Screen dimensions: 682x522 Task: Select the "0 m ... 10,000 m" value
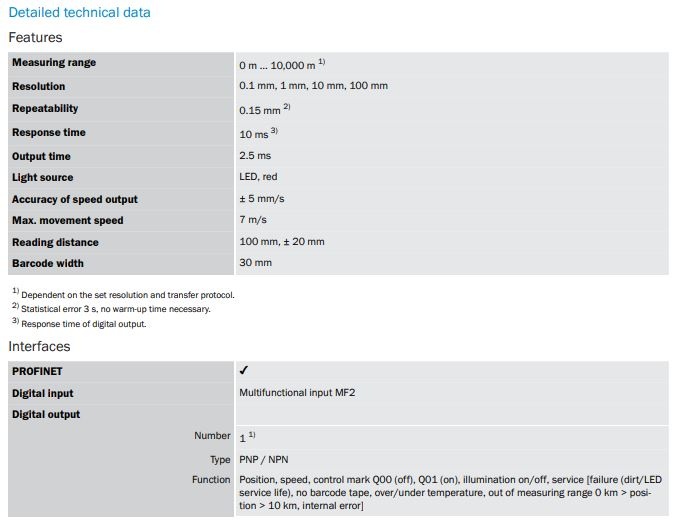click(277, 64)
